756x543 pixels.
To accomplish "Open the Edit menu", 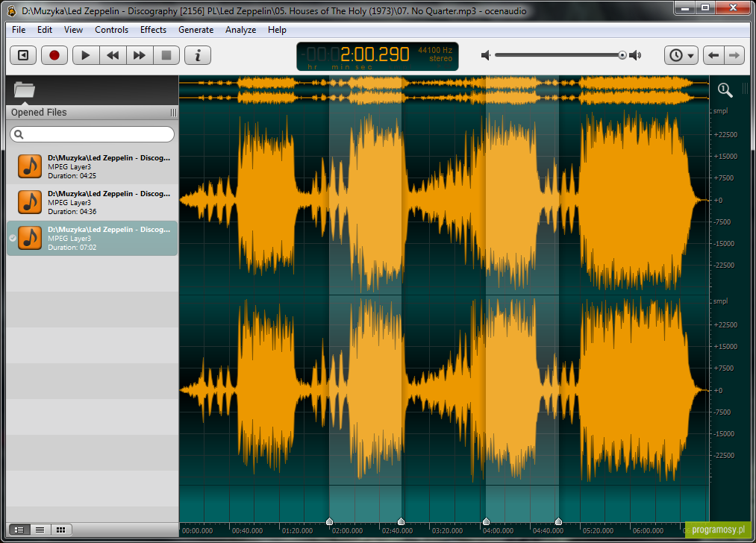I will 44,30.
